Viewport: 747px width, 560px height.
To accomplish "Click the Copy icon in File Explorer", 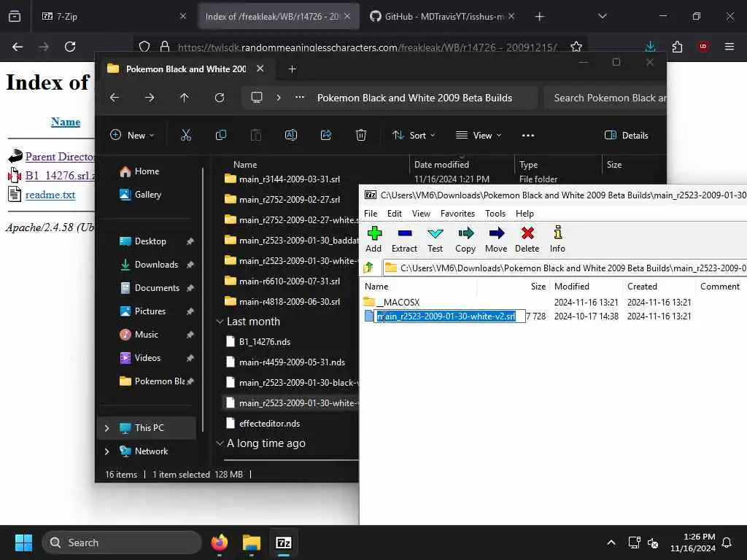I will [x=220, y=135].
